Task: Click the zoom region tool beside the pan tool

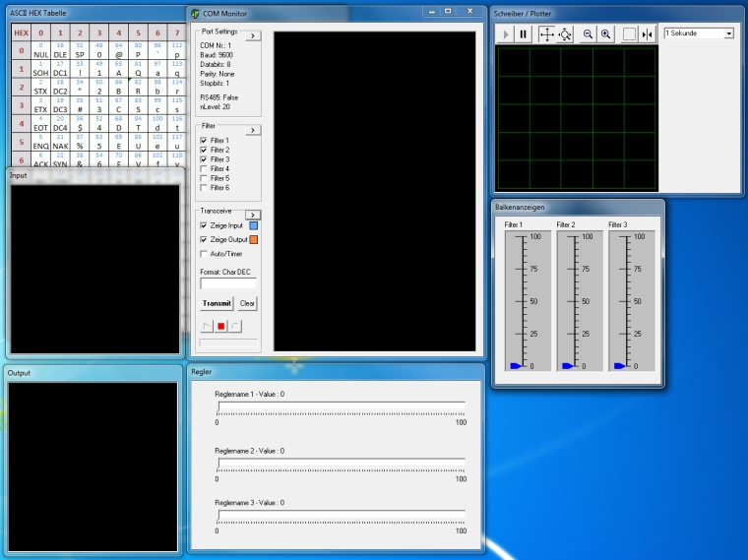Action: tap(565, 33)
